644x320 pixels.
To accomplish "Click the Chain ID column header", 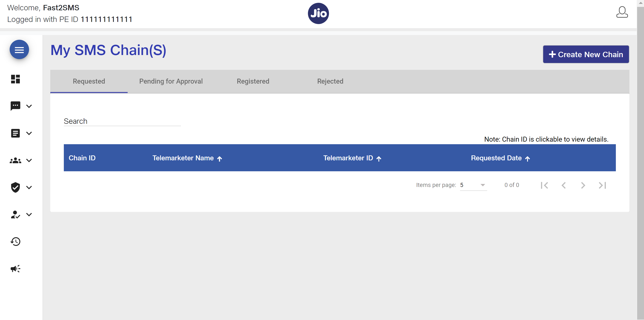I will click(x=82, y=158).
